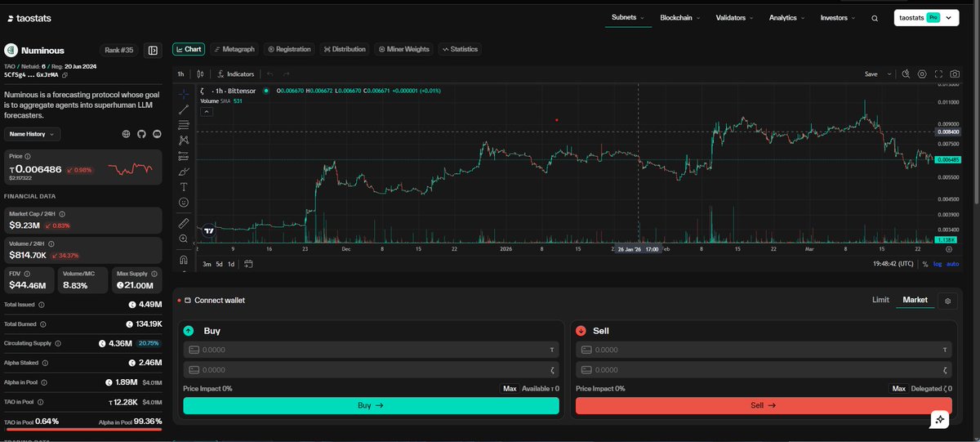Copy the subnet address SCfSg4...GxJrMA
The width and height of the screenshot is (980, 442).
tap(65, 74)
